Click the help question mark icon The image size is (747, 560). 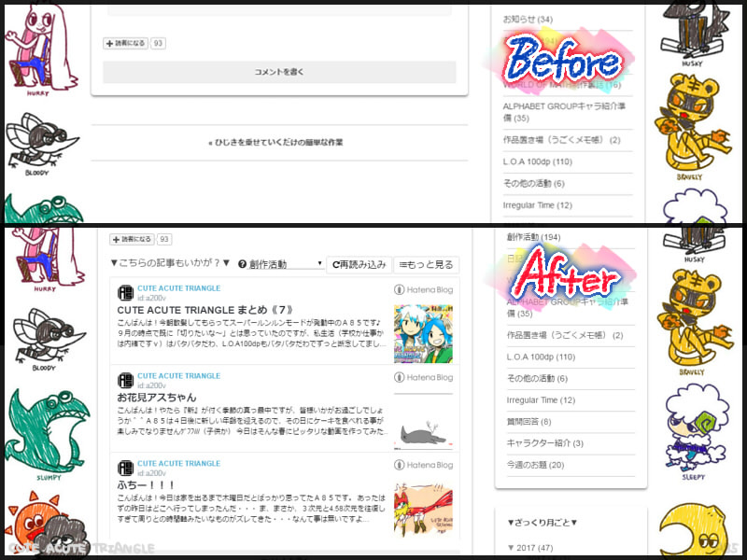[x=242, y=264]
